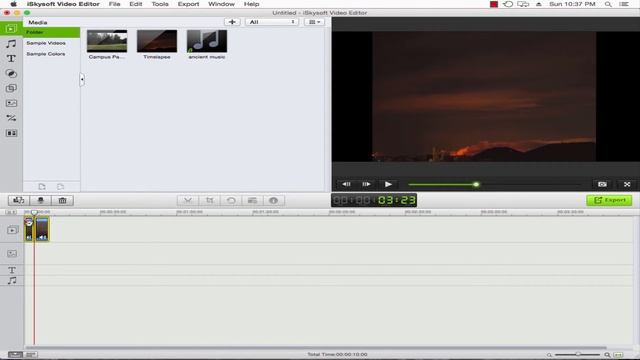Click the add media plus button
The width and height of the screenshot is (640, 360).
(232, 22)
